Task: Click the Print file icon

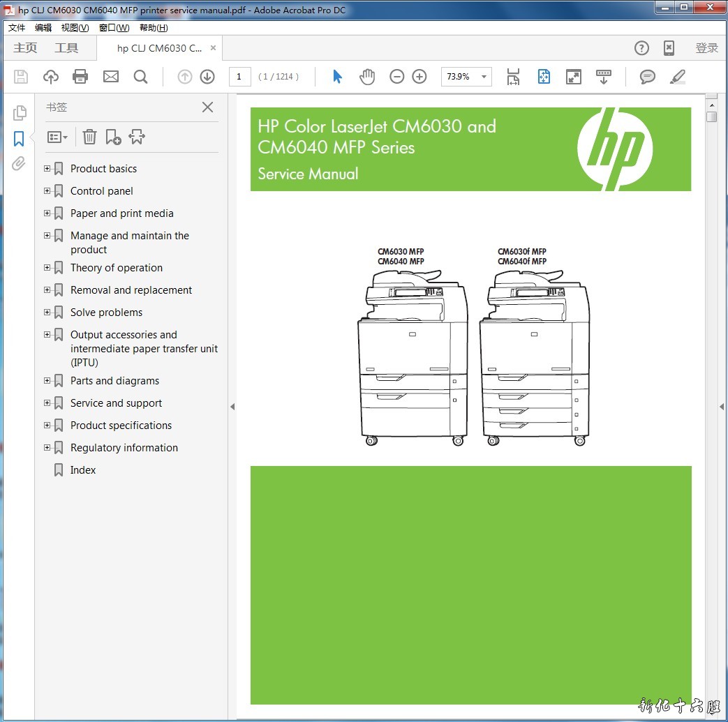Action: 80,77
